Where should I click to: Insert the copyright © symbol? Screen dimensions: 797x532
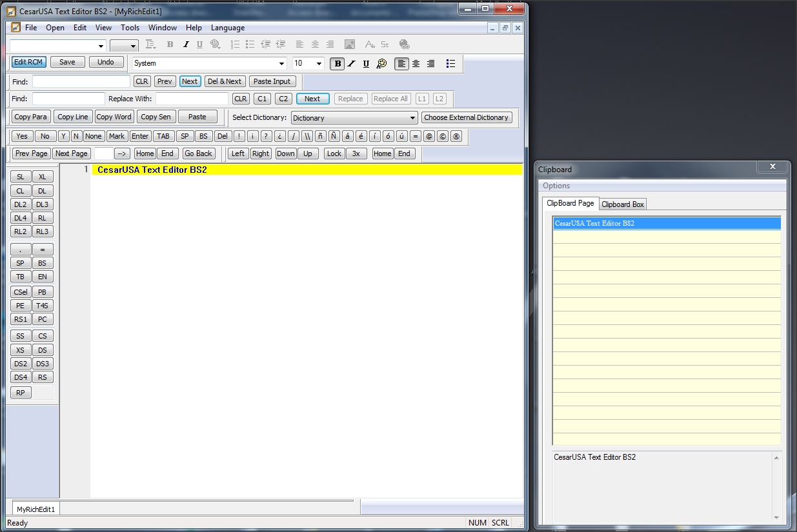click(x=443, y=136)
